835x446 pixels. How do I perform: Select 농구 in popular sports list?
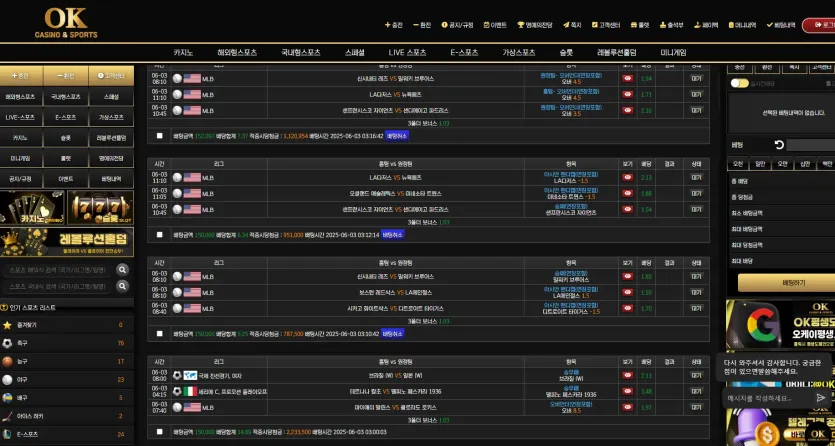67,361
